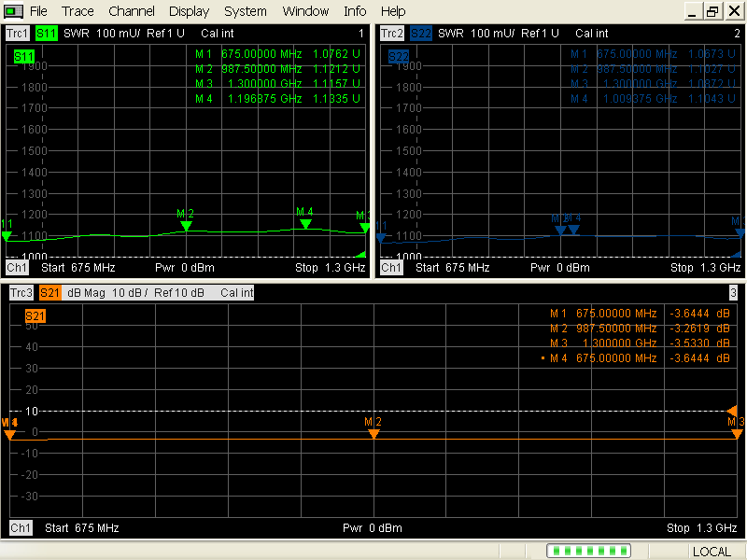Click S11 marker readout 'M 4 1.196875 GHz'
This screenshot has width=747, height=560.
(x=248, y=99)
